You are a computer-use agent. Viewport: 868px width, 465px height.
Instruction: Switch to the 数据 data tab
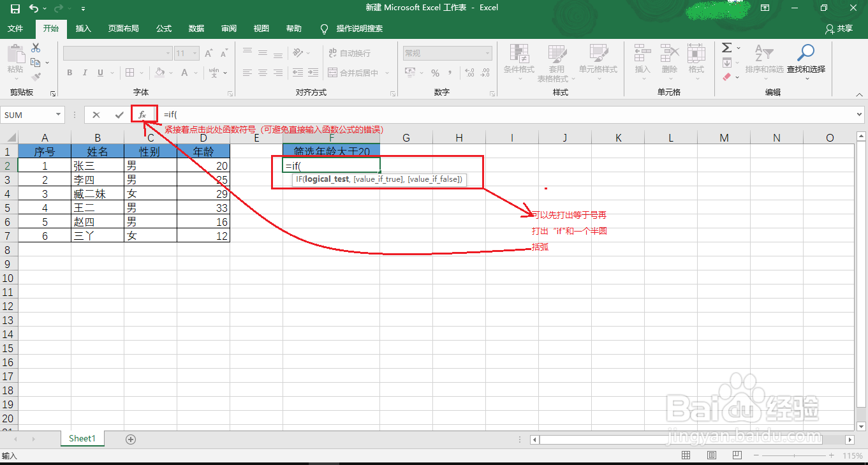point(196,29)
